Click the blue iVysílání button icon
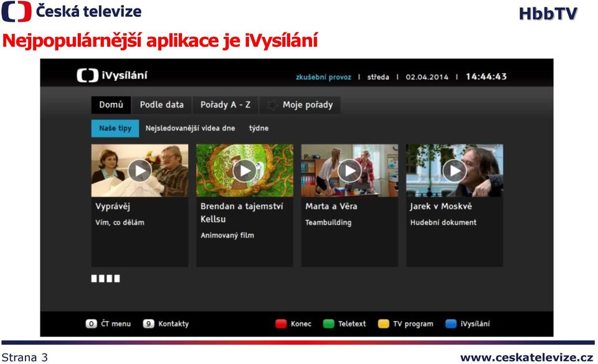The height and width of the screenshot is (364, 598). (x=451, y=324)
